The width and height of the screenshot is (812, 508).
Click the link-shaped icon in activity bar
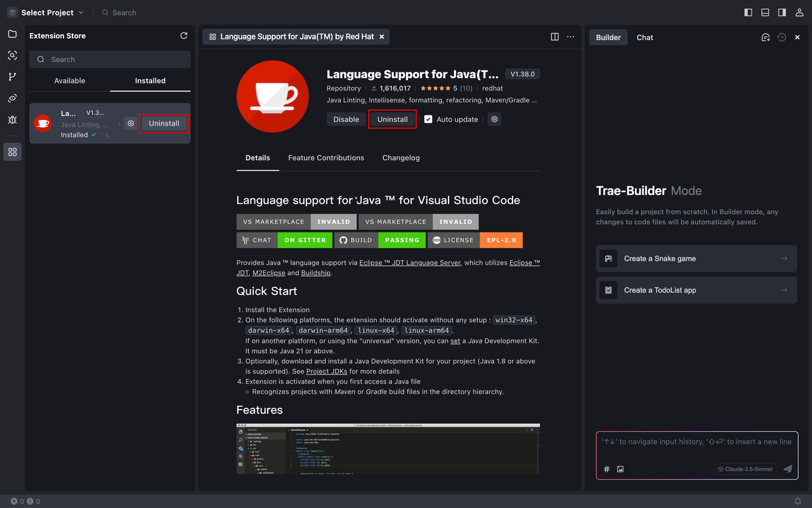pos(12,98)
